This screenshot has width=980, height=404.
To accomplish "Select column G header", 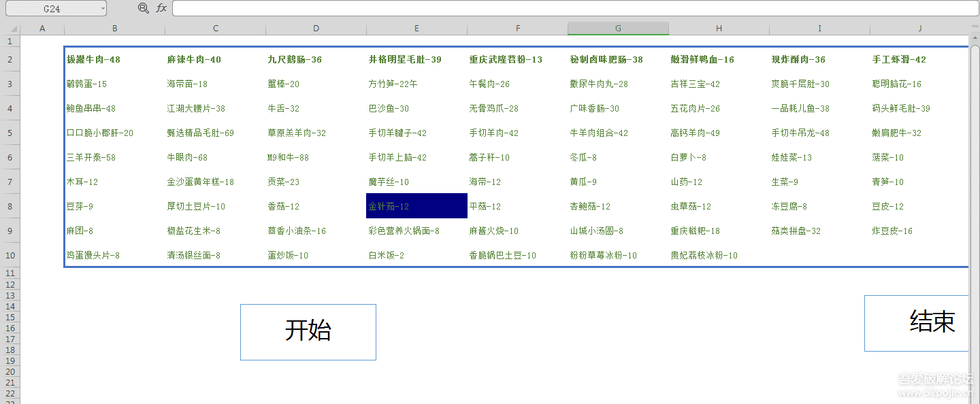I will (618, 29).
